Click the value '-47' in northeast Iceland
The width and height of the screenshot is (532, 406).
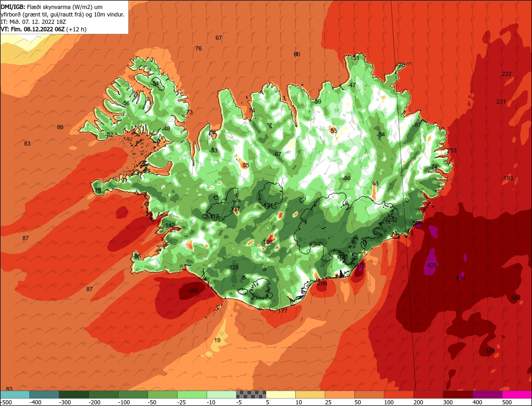pos(351,85)
